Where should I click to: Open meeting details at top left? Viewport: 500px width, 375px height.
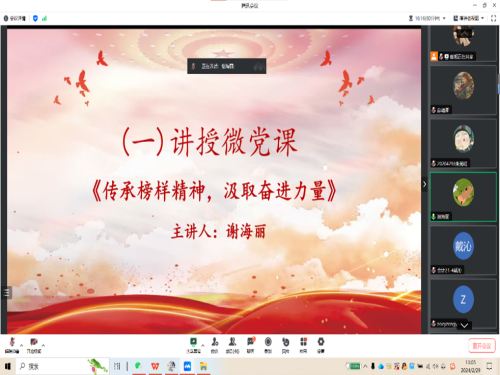[15, 18]
